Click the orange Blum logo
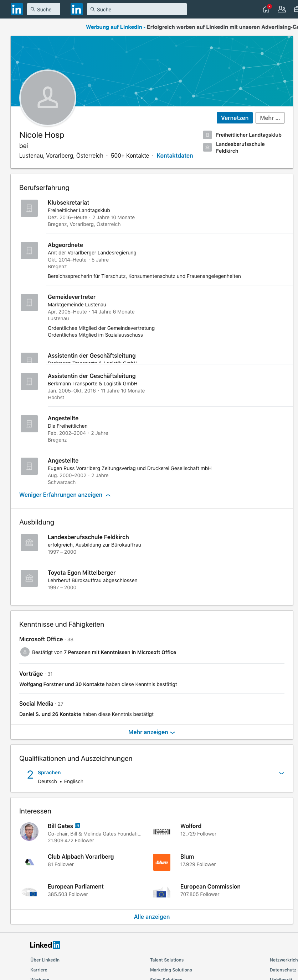This screenshot has height=980, width=298. coord(161,862)
